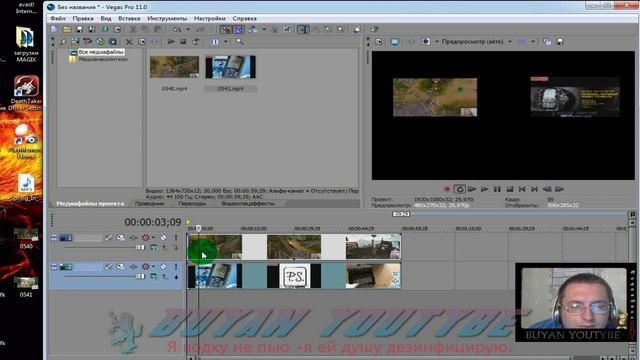Expand the undo history dropdown arrow
The image size is (640, 360).
coord(188,29)
